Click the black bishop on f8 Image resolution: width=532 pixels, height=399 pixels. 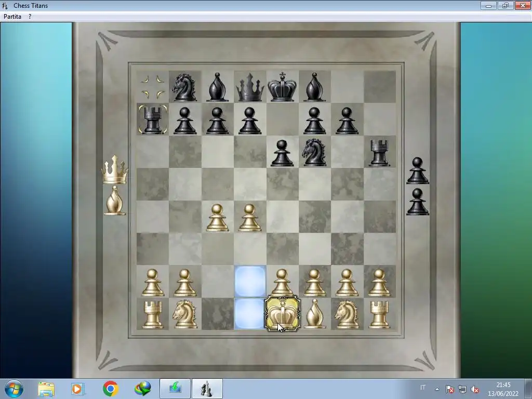(314, 87)
